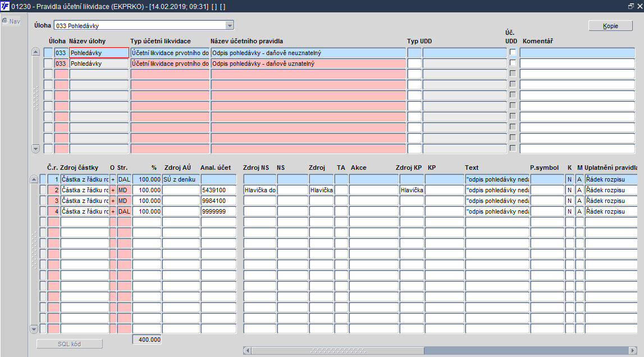
Task: Click the upper table scroll down arrow
Action: pos(35,148)
